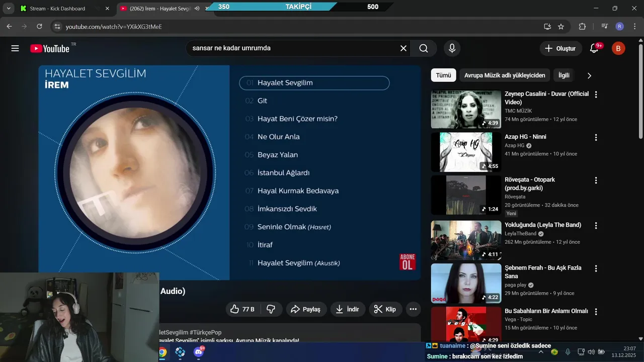Open the tab search dropdown
Screen dimensions: 644x362
[x=9, y=9]
